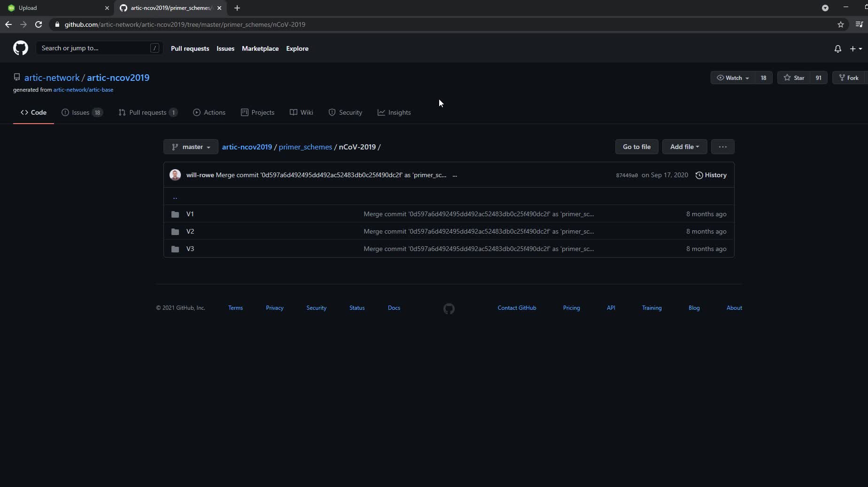
Task: Star the artic-ncov2019 repository
Action: (x=794, y=78)
